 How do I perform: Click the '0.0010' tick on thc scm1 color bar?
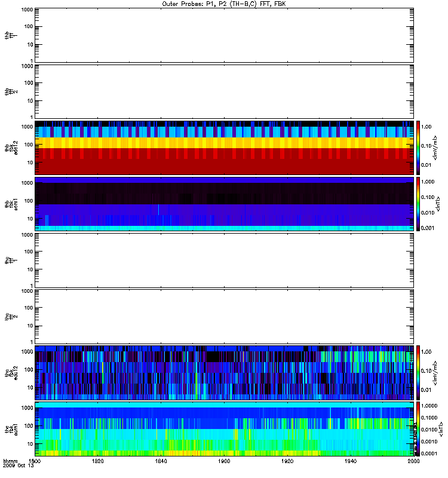(x=429, y=442)
